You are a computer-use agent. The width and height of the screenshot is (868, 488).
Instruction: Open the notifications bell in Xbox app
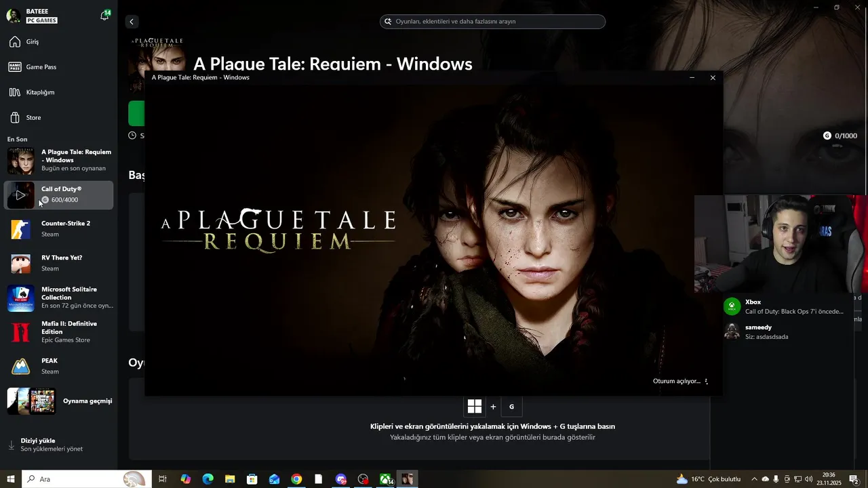(104, 16)
